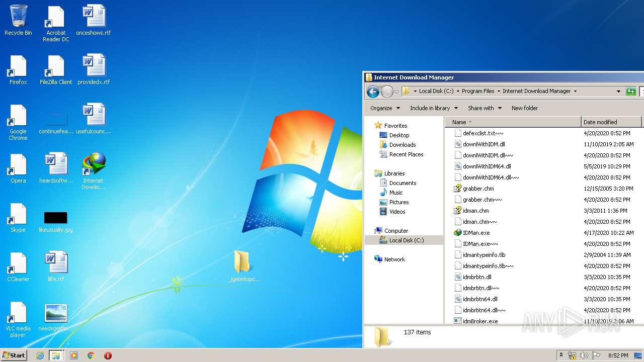Click the volume speaker tray icon

[x=584, y=355]
